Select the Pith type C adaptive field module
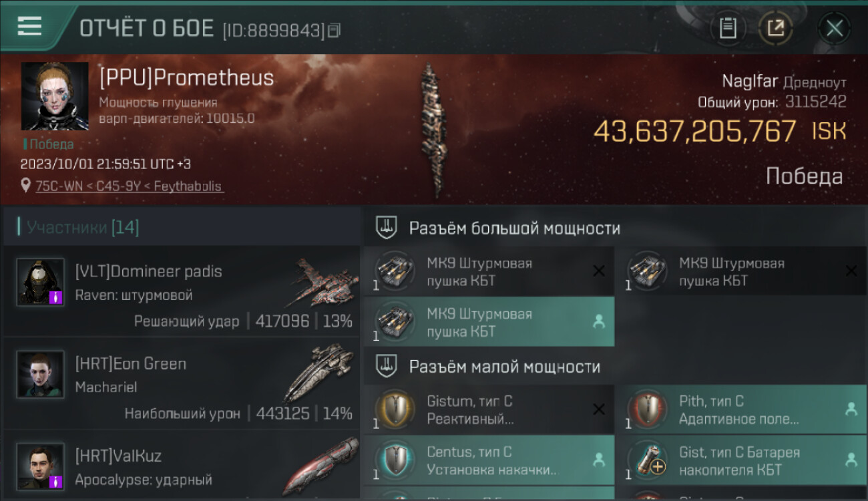Viewport: 868px width, 501px height. tap(741, 411)
